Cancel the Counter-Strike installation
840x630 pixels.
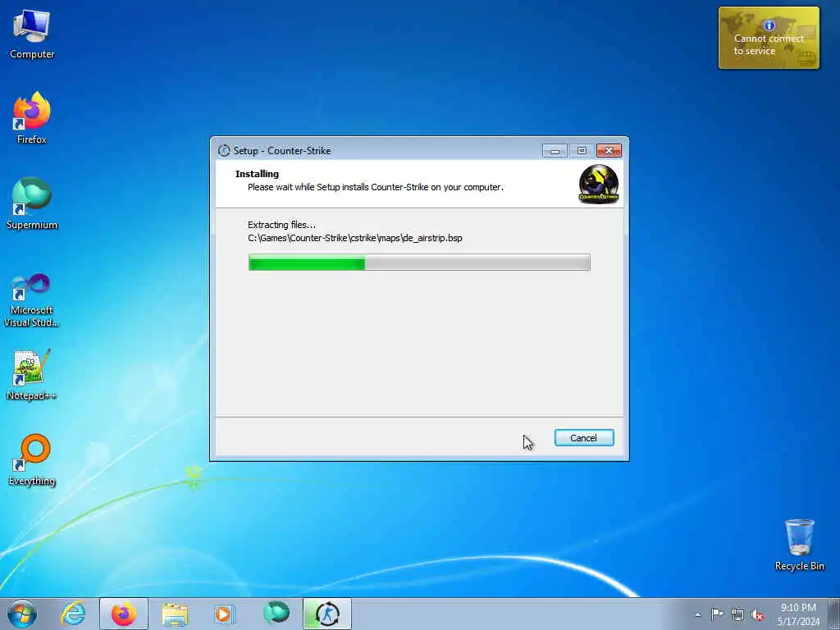[584, 438]
